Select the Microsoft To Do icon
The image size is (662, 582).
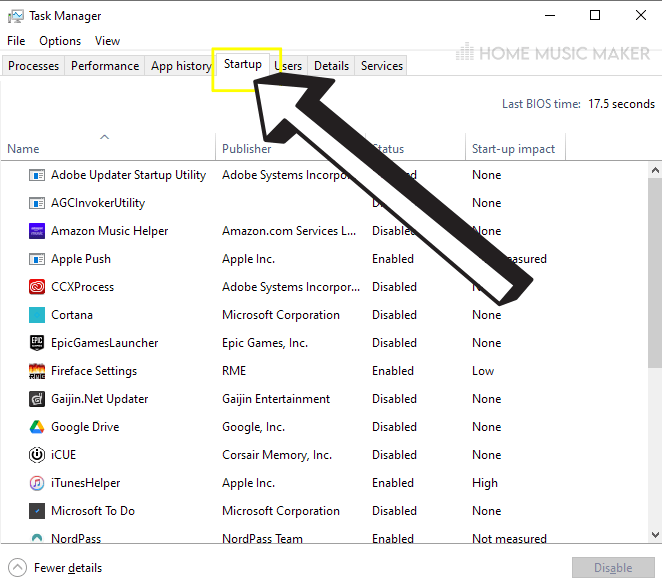[37, 511]
